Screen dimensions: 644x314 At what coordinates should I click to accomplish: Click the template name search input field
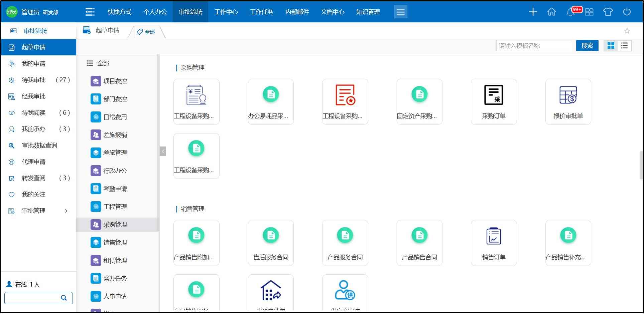click(534, 46)
